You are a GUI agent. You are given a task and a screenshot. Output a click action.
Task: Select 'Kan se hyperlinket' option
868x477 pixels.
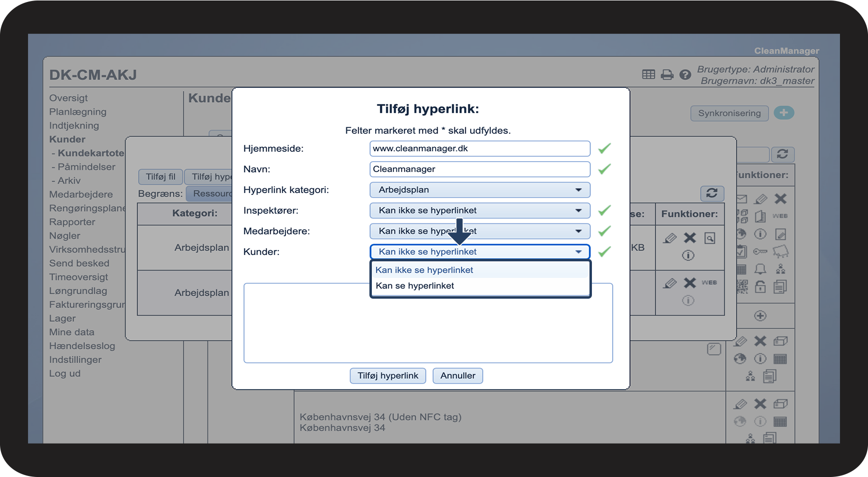coord(480,285)
